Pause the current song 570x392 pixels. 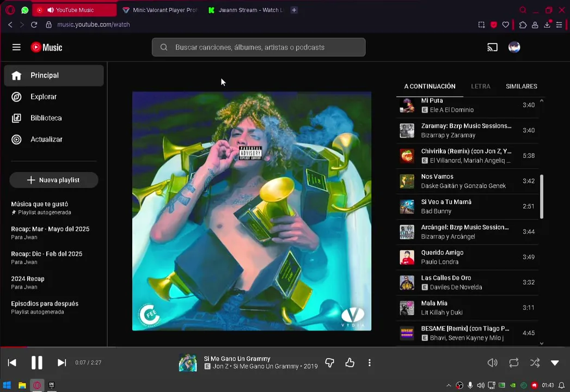[x=36, y=363]
